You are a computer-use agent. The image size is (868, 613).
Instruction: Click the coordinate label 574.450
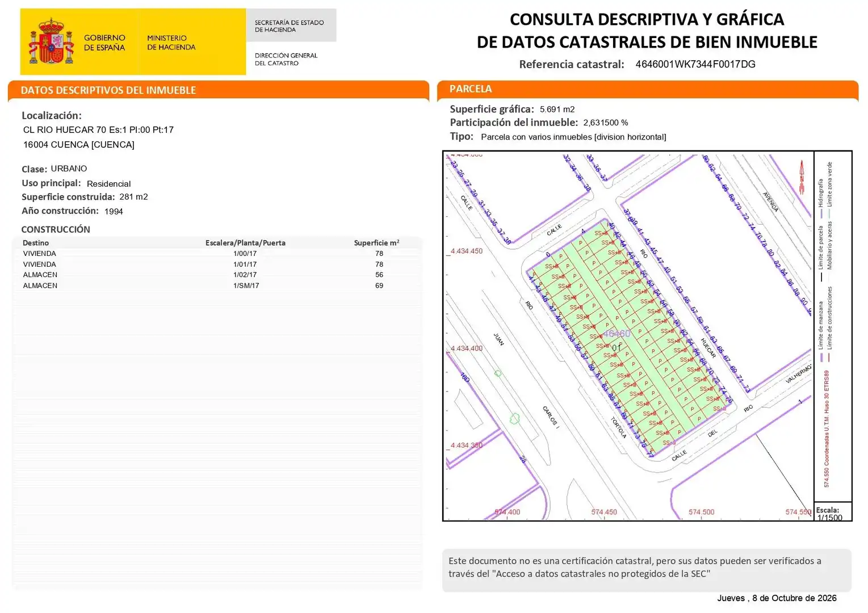tap(604, 512)
